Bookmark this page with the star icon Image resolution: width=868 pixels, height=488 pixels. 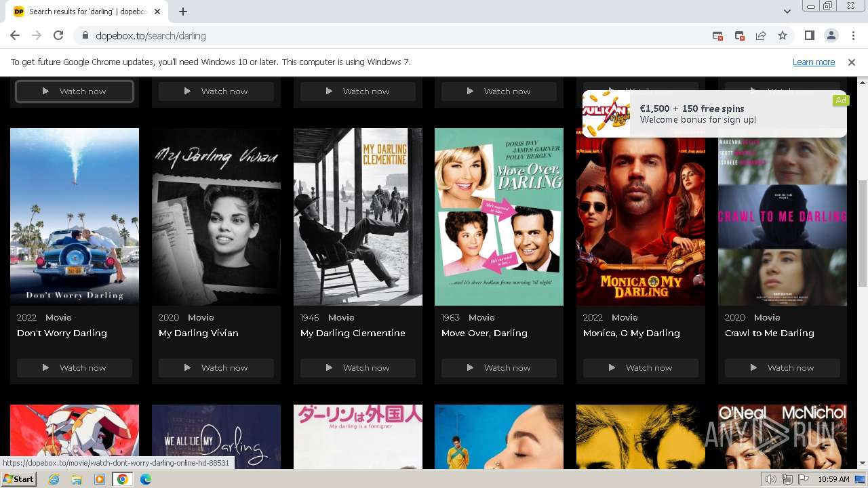click(x=783, y=35)
